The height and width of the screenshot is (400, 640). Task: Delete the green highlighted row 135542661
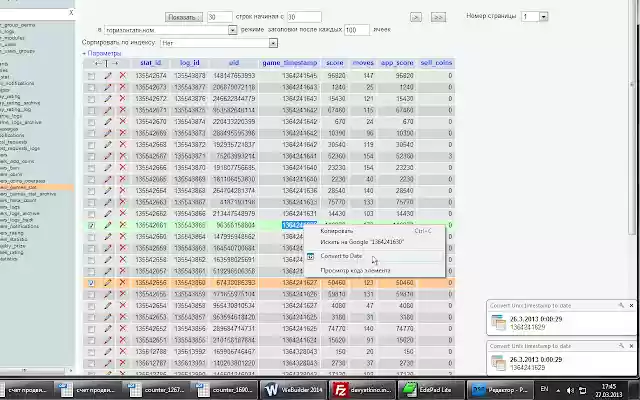[122, 225]
